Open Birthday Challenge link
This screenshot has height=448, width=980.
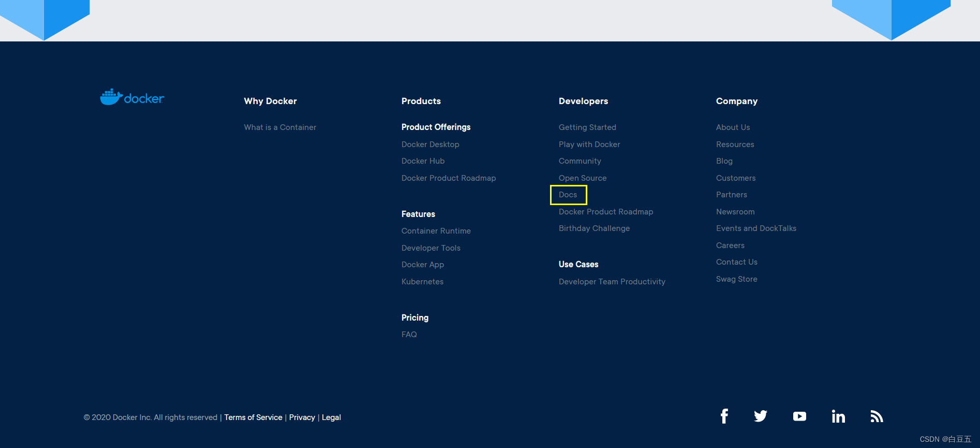coord(595,228)
